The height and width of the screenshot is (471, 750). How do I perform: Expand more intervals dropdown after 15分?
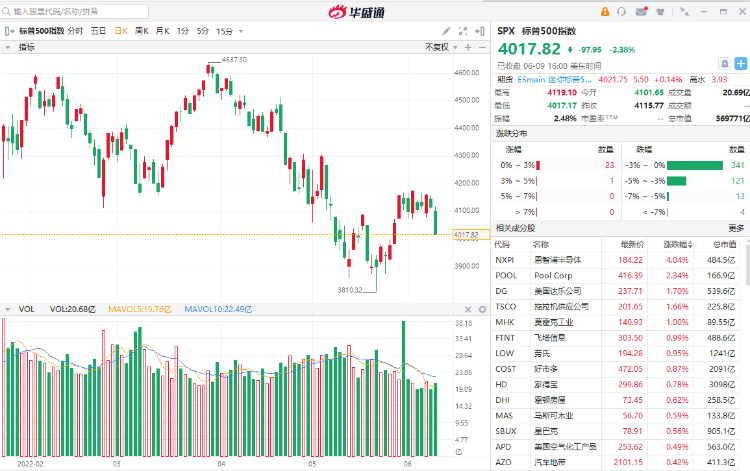(241, 32)
